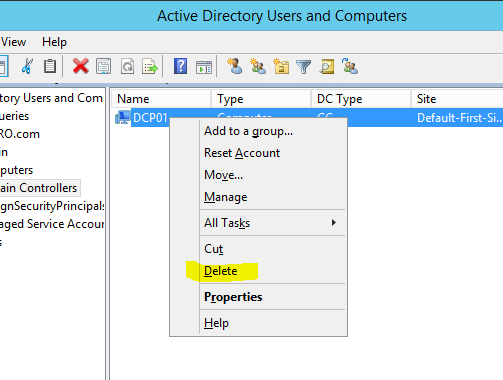Select Computers tree node

click(x=16, y=170)
